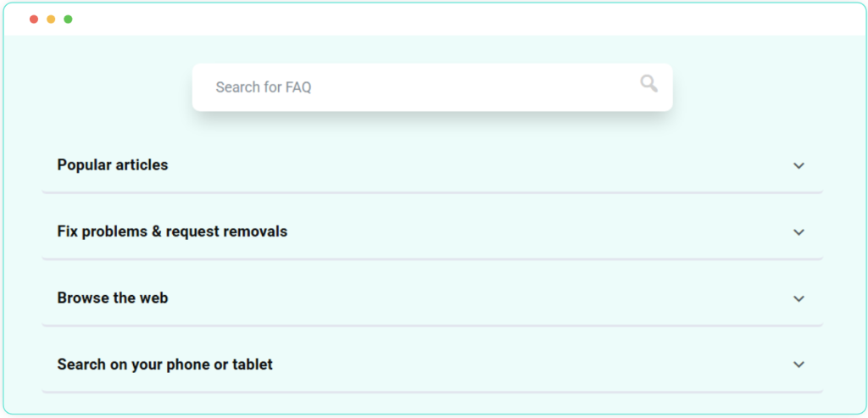Open the Fix problems section chevron
The height and width of the screenshot is (418, 868).
(x=798, y=231)
